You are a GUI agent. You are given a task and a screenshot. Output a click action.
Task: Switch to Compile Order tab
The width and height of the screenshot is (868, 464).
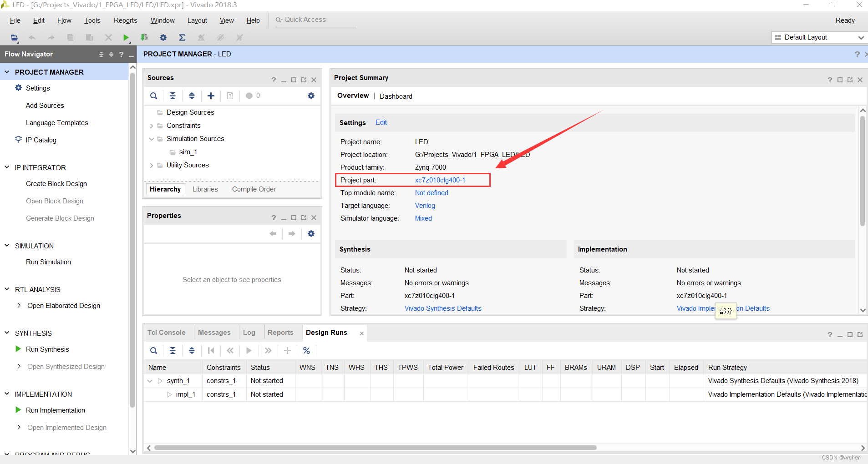tap(254, 189)
